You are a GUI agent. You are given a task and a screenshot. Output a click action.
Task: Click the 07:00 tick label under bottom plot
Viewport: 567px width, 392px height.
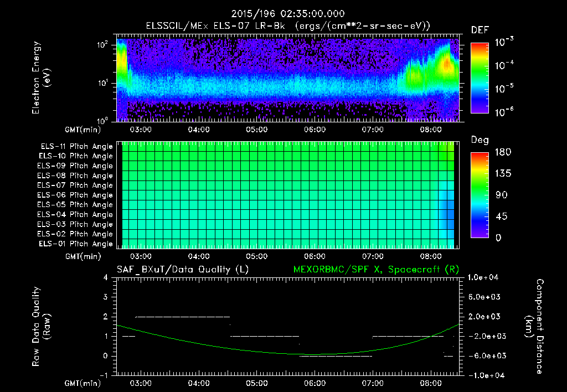point(373,383)
